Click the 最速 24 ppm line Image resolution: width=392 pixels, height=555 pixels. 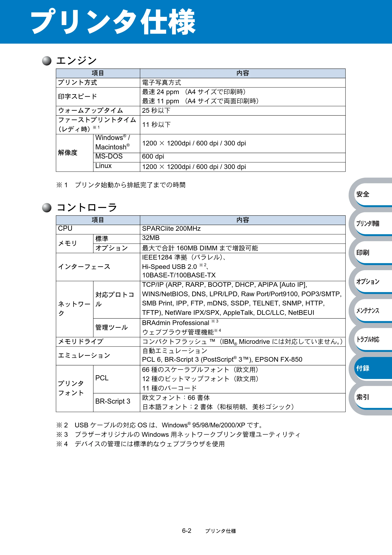click(194, 92)
